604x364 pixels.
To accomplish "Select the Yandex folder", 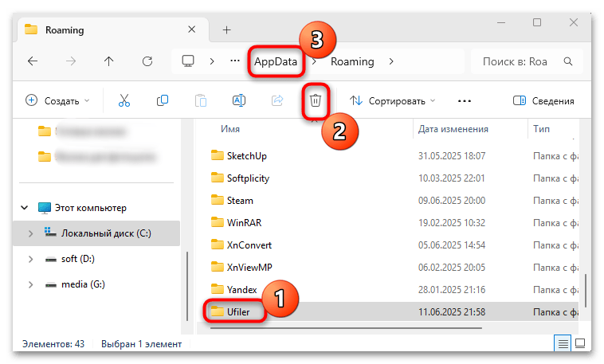I will click(241, 290).
